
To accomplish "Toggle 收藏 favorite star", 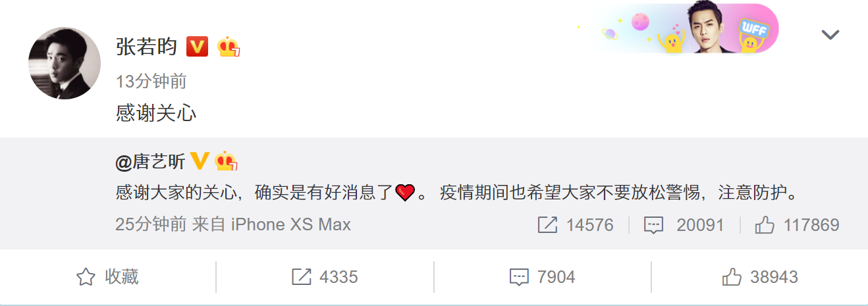I will pyautogui.click(x=107, y=277).
